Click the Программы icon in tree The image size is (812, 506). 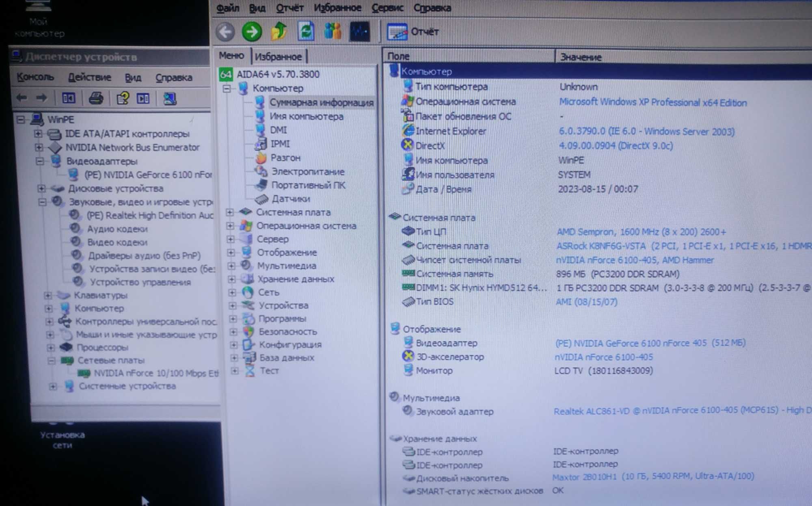248,318
